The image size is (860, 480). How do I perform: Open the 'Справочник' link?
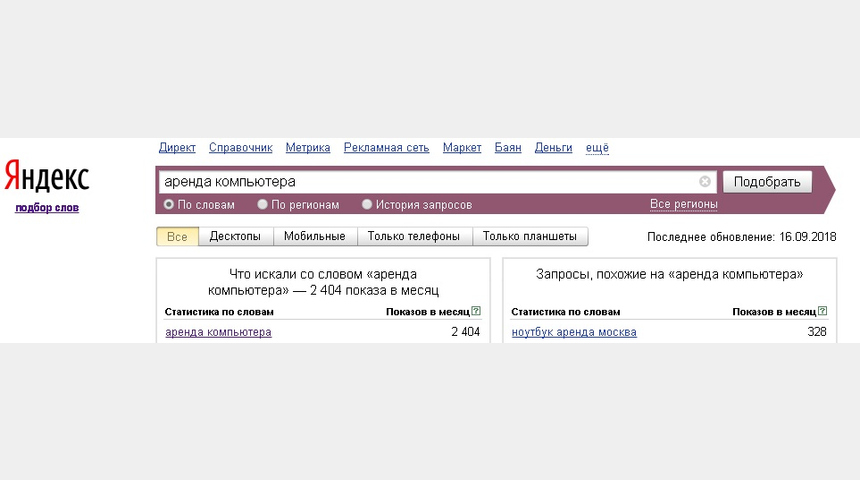pyautogui.click(x=241, y=148)
